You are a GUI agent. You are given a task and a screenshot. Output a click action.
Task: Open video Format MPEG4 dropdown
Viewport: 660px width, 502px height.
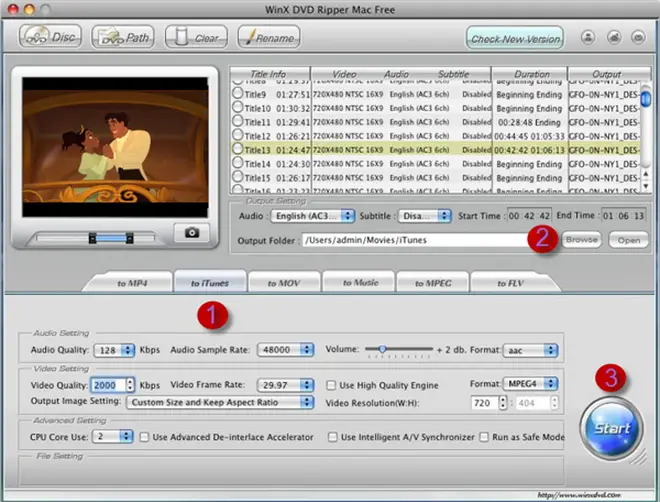coord(530,384)
